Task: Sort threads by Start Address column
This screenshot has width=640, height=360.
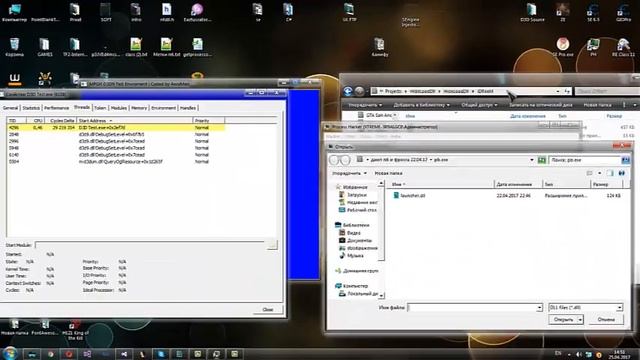Action: coord(135,120)
